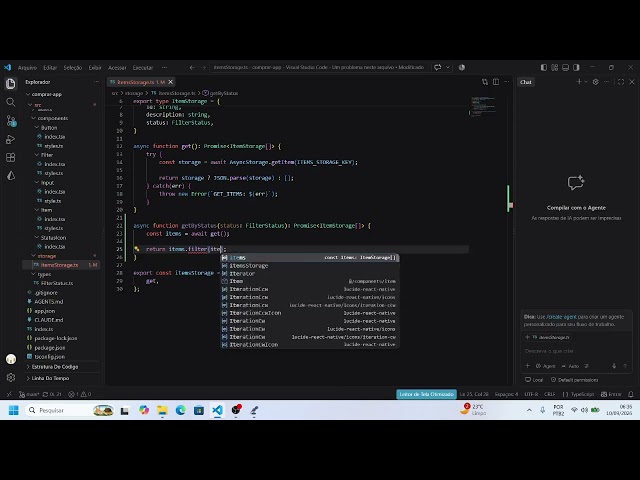Split the editor to the right
640x480 pixels.
pyautogui.click(x=496, y=82)
